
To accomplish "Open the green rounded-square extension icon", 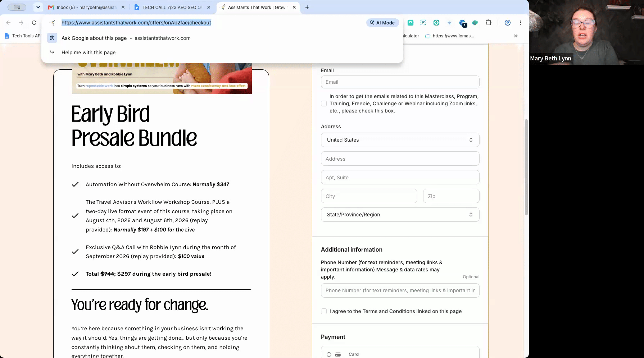I will tap(411, 23).
